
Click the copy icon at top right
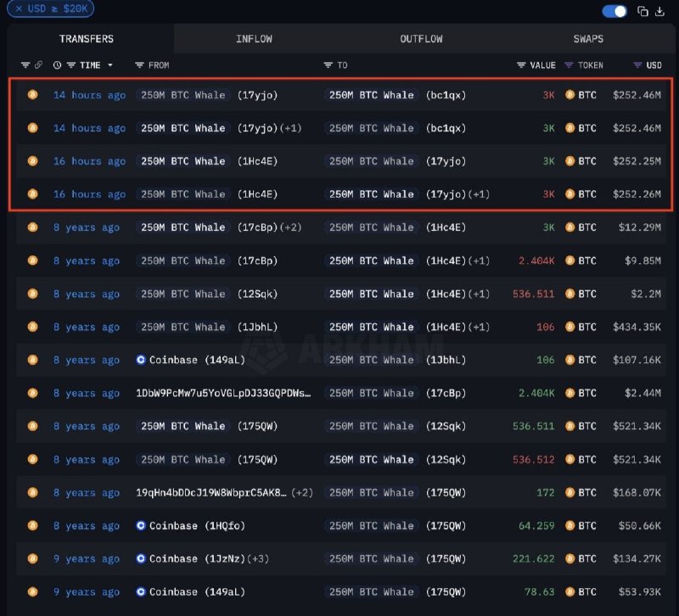(643, 11)
